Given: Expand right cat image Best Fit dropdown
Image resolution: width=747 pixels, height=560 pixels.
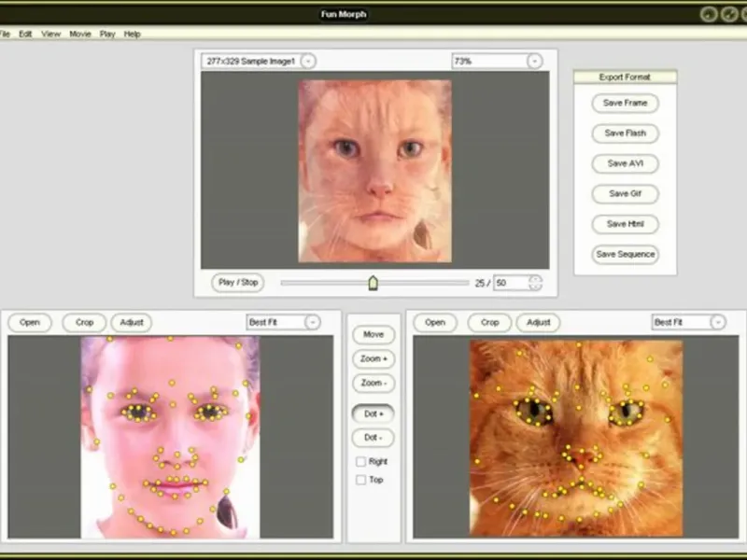Looking at the screenshot, I should [x=718, y=322].
